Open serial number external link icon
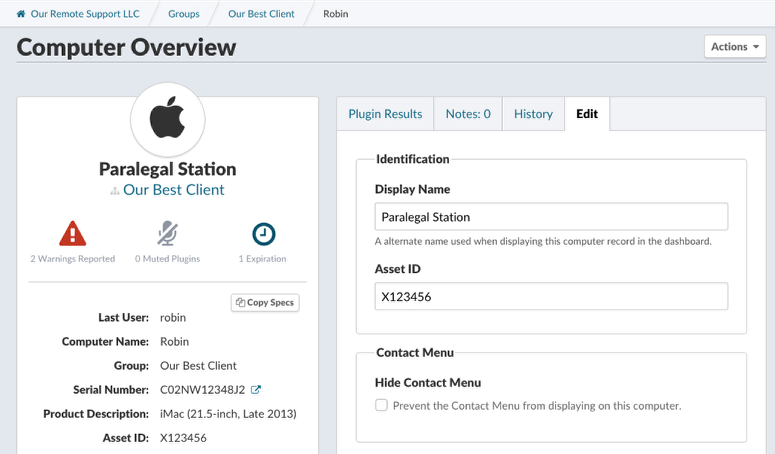Image resolution: width=775 pixels, height=454 pixels. tap(256, 390)
